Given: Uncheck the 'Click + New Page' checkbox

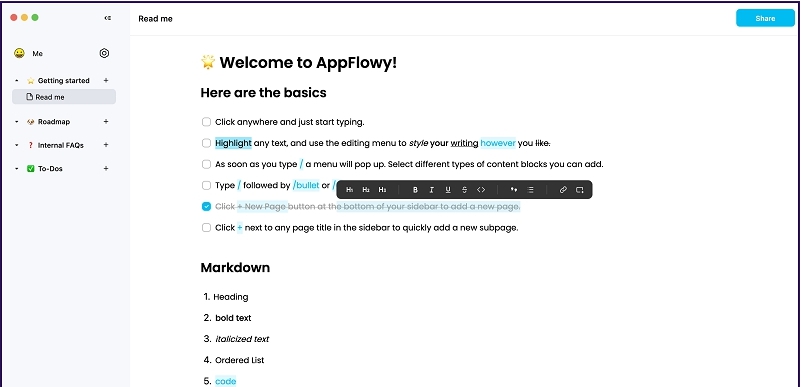Looking at the screenshot, I should [x=206, y=206].
